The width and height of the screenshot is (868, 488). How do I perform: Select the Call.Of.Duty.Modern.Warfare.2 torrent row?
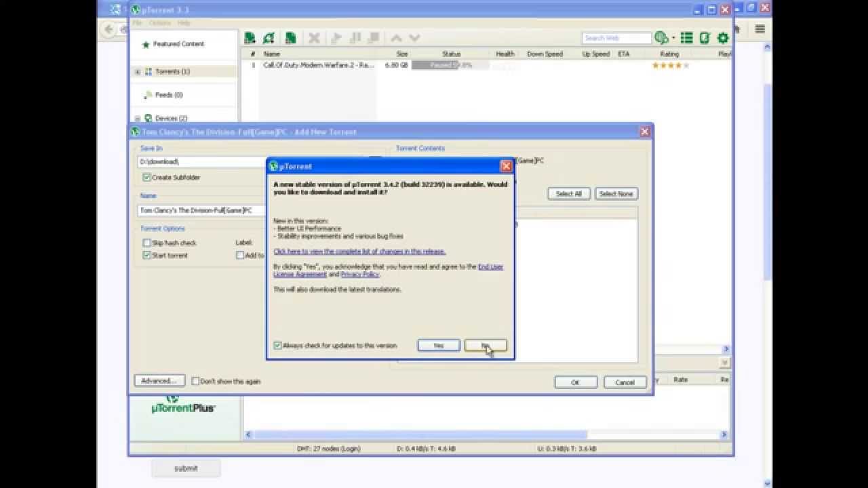[485, 66]
